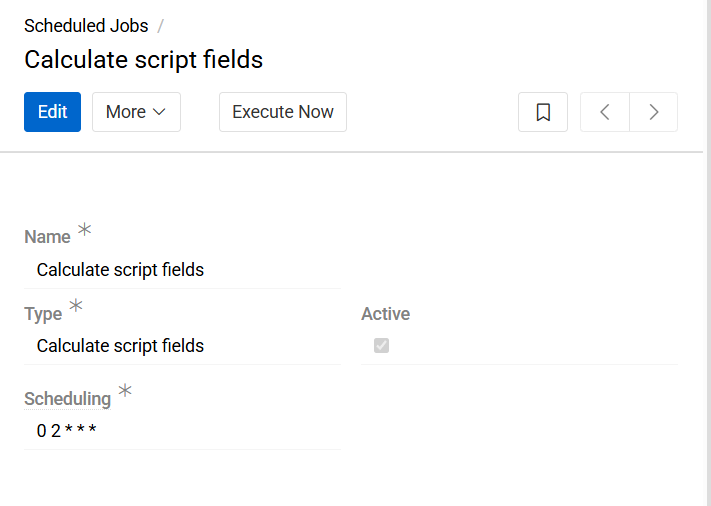
Task: Click the required asterisk beside Type
Action: 76,307
